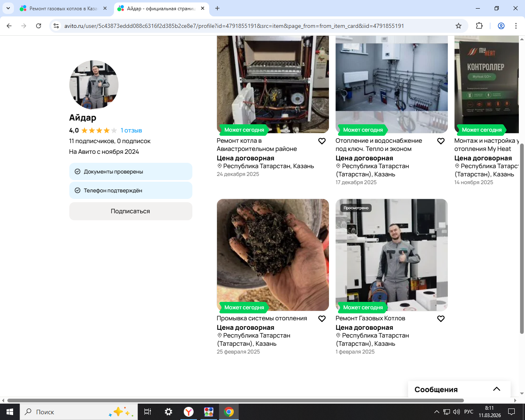Favorite the 'Ремонт Газовых Котлов' listing
Viewport: 525px width, 420px height.
click(441, 319)
